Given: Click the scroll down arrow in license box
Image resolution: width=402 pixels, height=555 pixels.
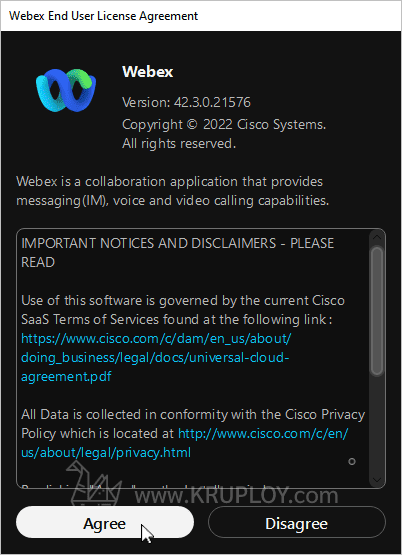Looking at the screenshot, I should 377,480.
